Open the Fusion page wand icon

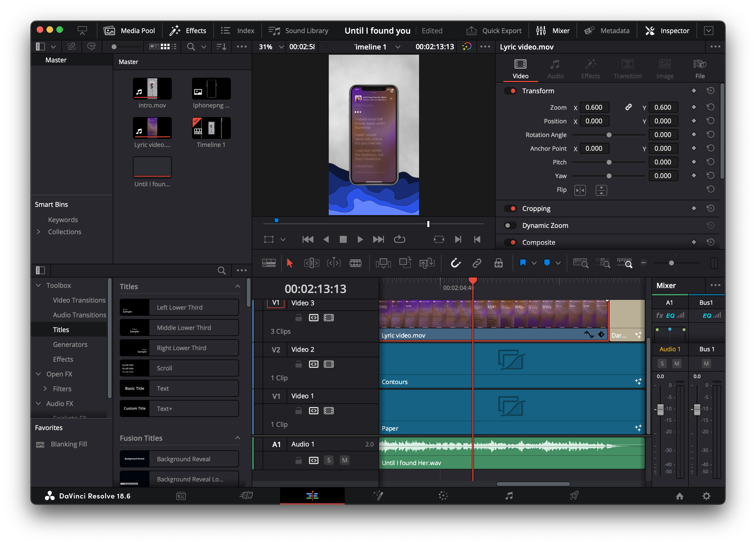(378, 496)
